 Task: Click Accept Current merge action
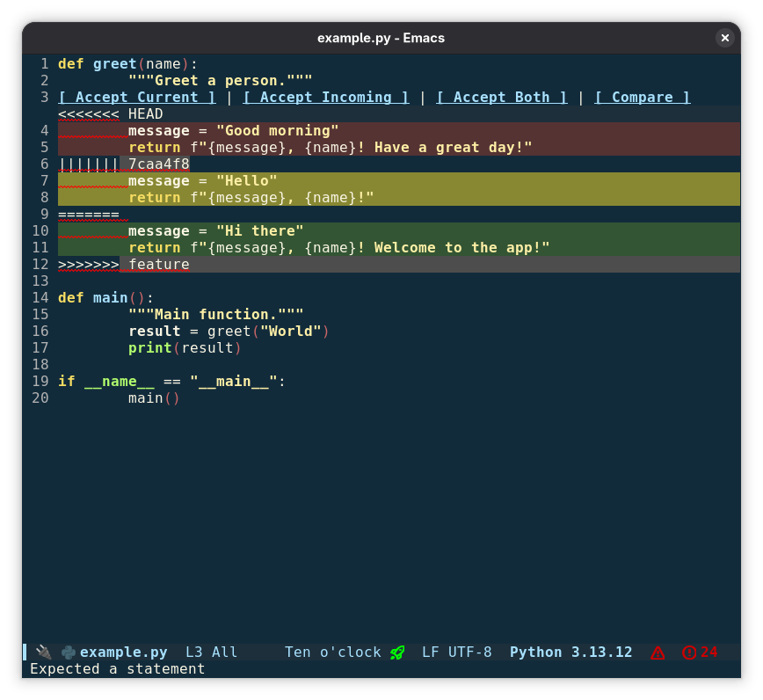coord(137,98)
